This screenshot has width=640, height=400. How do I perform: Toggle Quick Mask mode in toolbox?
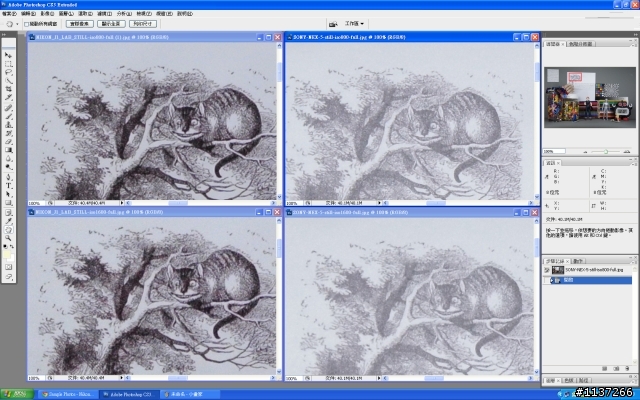pyautogui.click(x=8, y=267)
